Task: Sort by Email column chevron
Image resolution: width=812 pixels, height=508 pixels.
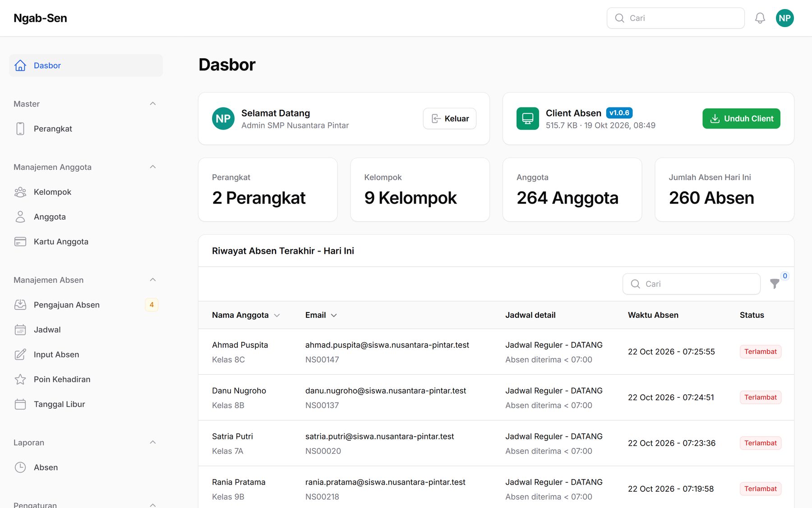Action: [x=334, y=315]
